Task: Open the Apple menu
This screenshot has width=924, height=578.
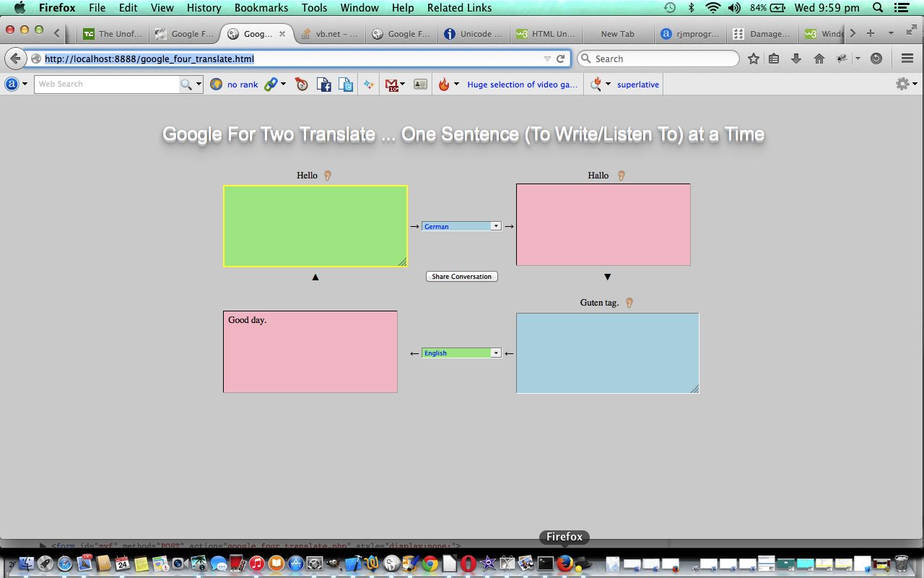Action: coord(19,8)
